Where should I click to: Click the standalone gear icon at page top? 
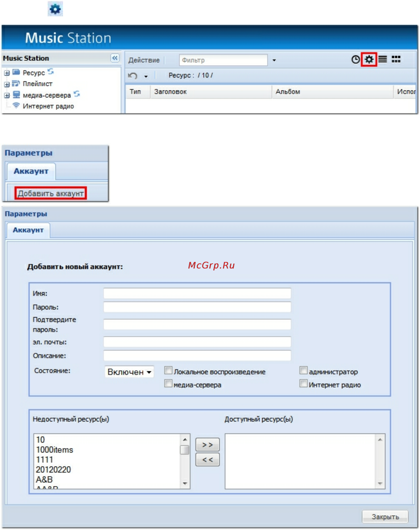(x=55, y=9)
